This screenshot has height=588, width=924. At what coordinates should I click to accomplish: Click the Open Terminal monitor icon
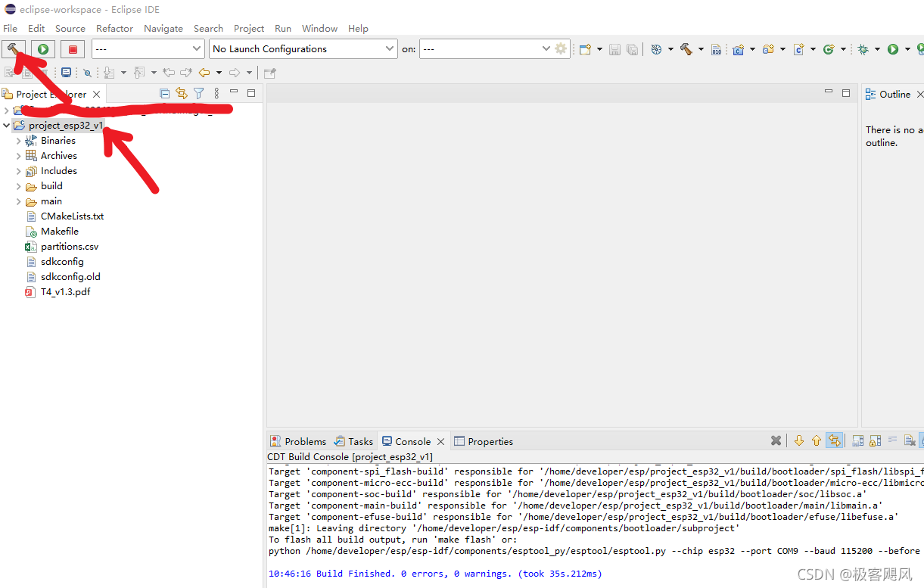tap(67, 73)
